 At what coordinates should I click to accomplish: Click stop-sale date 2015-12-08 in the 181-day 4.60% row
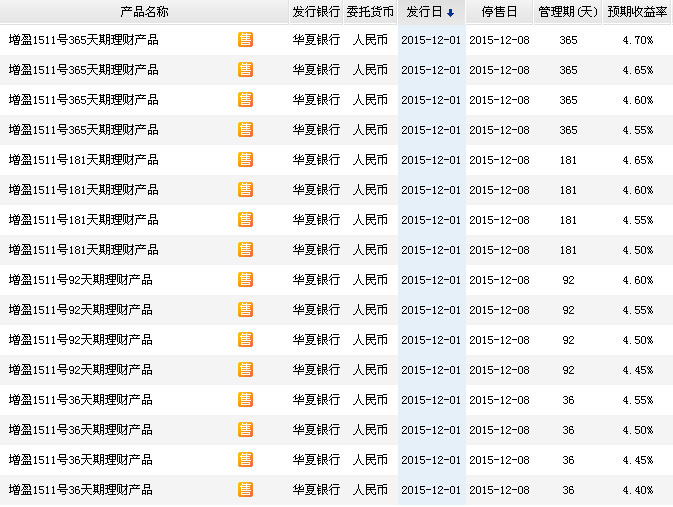pyautogui.click(x=499, y=190)
